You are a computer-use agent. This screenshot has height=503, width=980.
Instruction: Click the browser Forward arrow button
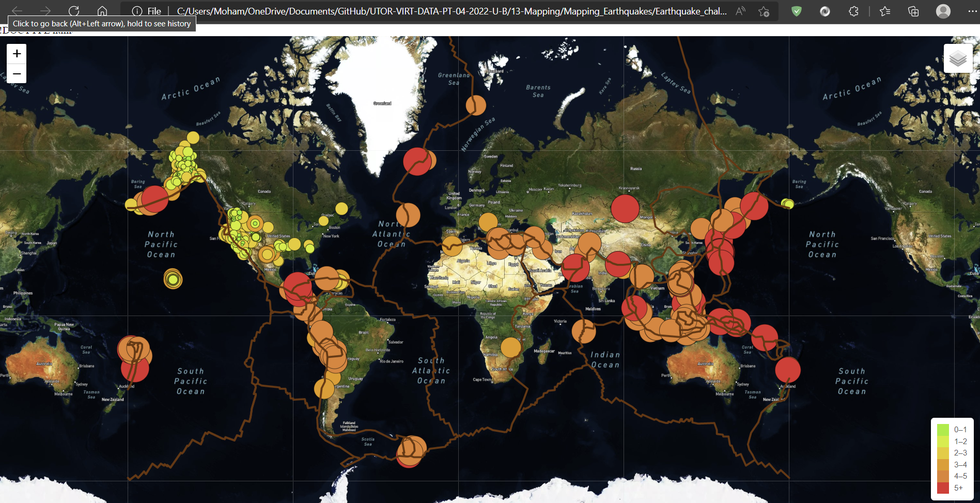(45, 11)
